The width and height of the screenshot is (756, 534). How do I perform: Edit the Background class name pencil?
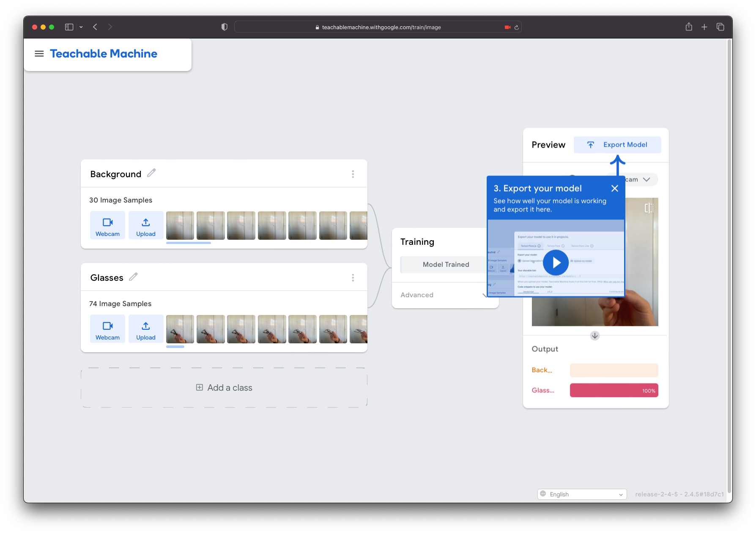click(x=151, y=173)
